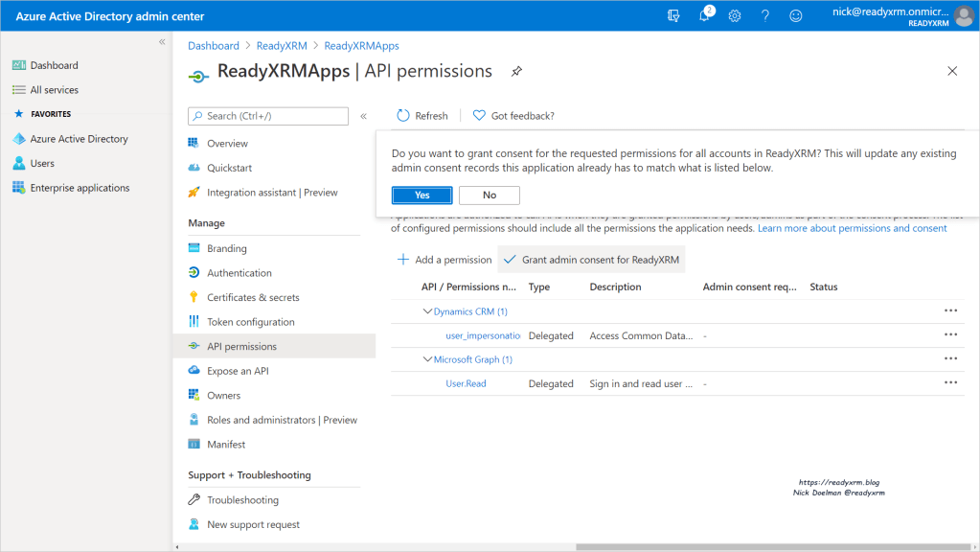Screen dimensions: 980x552
Task: Open the Cloud Shell directory icon
Action: coord(674,16)
